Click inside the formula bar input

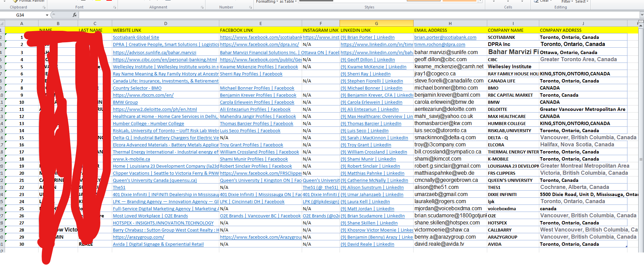coord(359,15)
